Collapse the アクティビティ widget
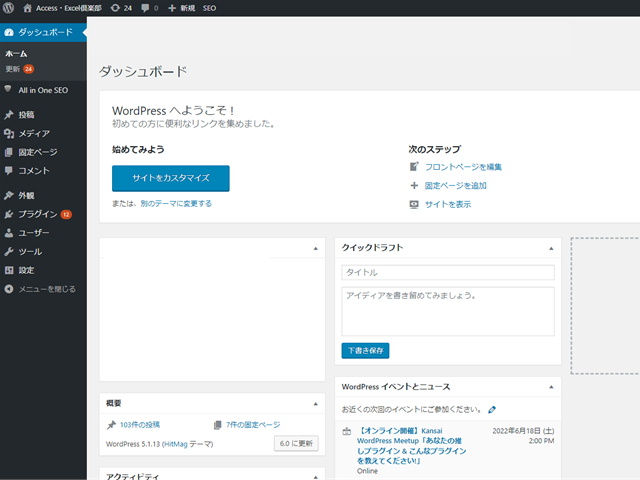This screenshot has width=640, height=480. point(316,477)
